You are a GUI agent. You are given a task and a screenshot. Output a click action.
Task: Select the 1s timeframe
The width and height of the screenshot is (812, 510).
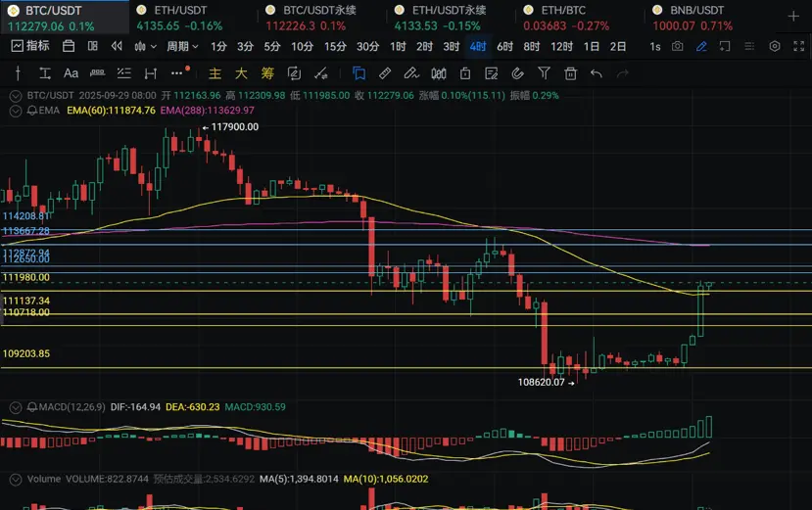(655, 47)
